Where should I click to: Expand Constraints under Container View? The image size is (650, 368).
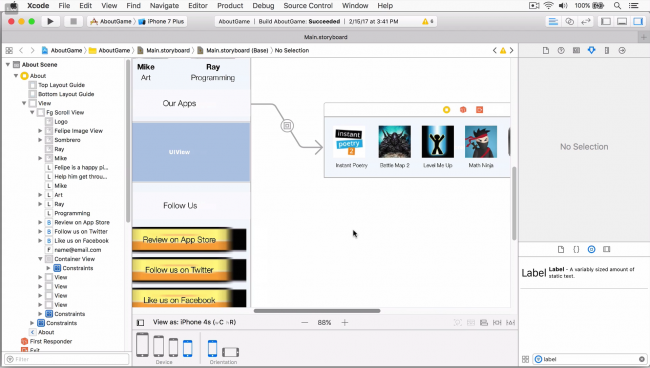click(x=48, y=268)
